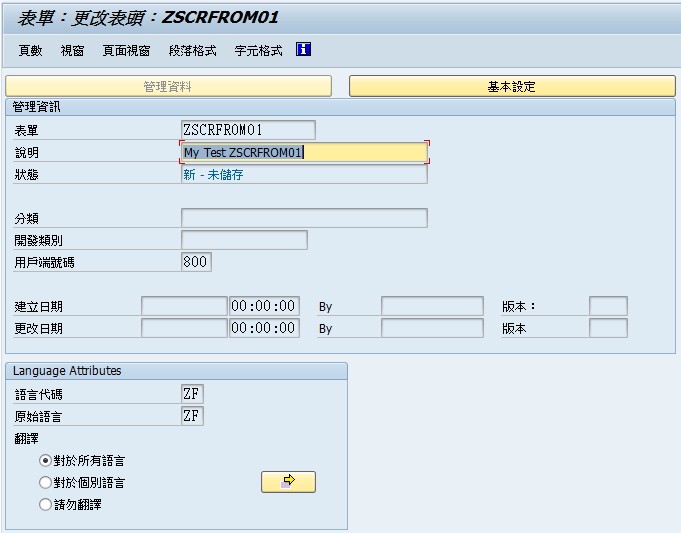Click the 分類 label
681x533 pixels.
[26, 218]
